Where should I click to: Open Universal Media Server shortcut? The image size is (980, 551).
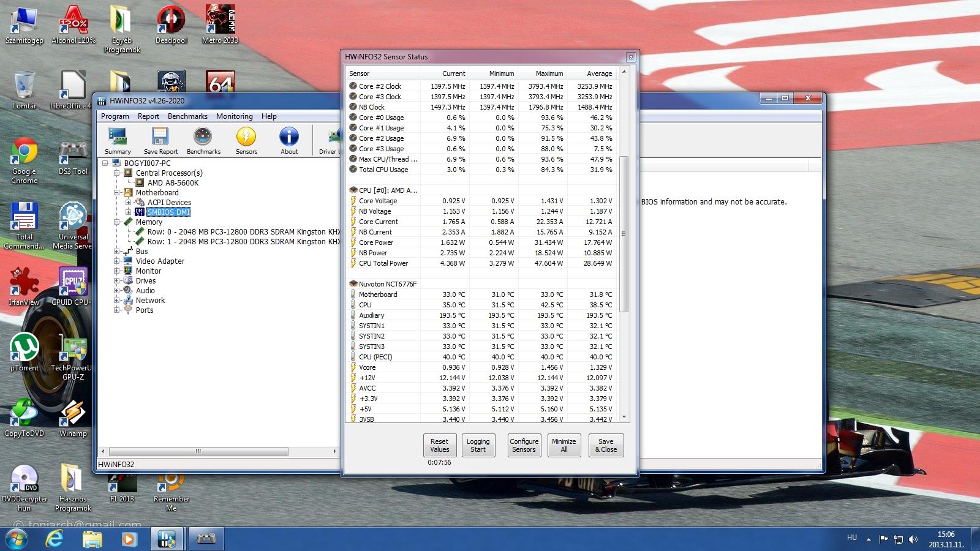pos(73,227)
